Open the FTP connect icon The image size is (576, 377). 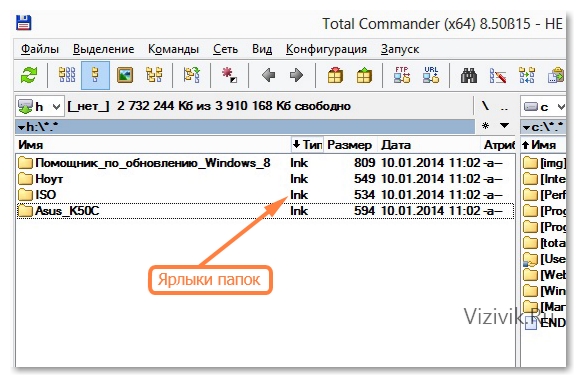pos(402,75)
